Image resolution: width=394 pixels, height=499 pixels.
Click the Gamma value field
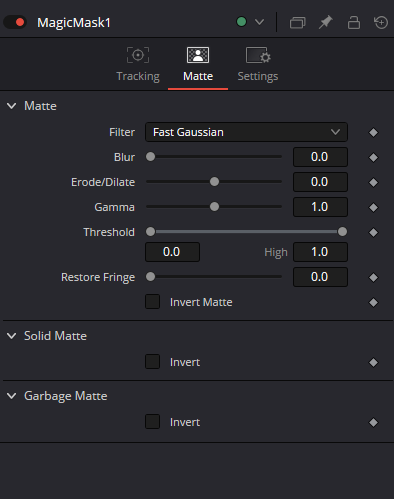coord(320,207)
